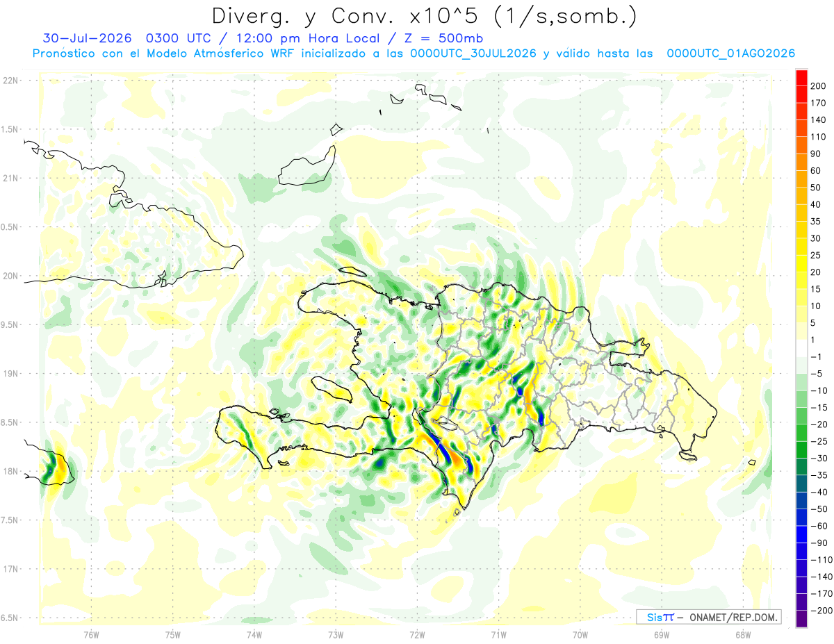Click the '17N' latitude label
The width and height of the screenshot is (834, 644).
10,569
